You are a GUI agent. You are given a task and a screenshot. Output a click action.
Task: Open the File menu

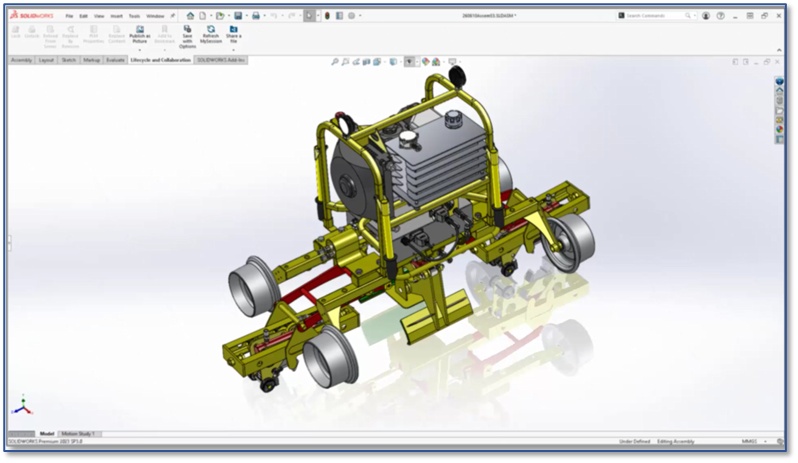pyautogui.click(x=69, y=16)
